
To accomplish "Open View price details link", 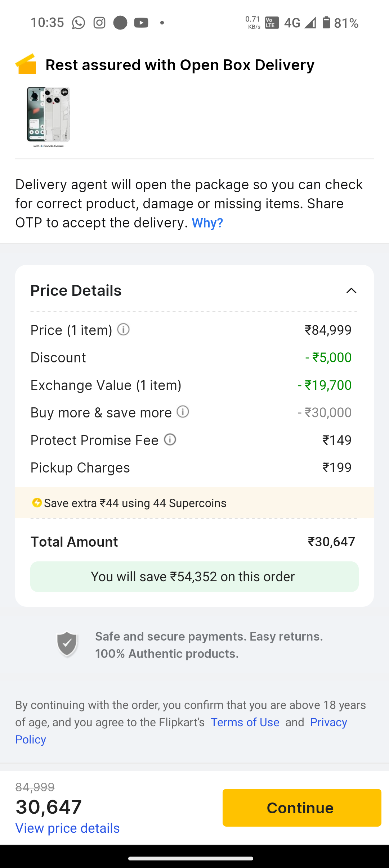I will [x=67, y=828].
